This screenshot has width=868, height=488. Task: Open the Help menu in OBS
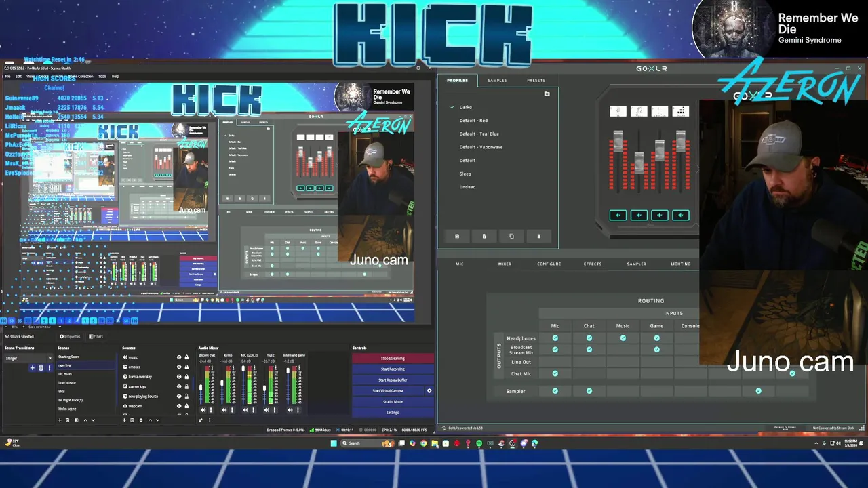[115, 76]
